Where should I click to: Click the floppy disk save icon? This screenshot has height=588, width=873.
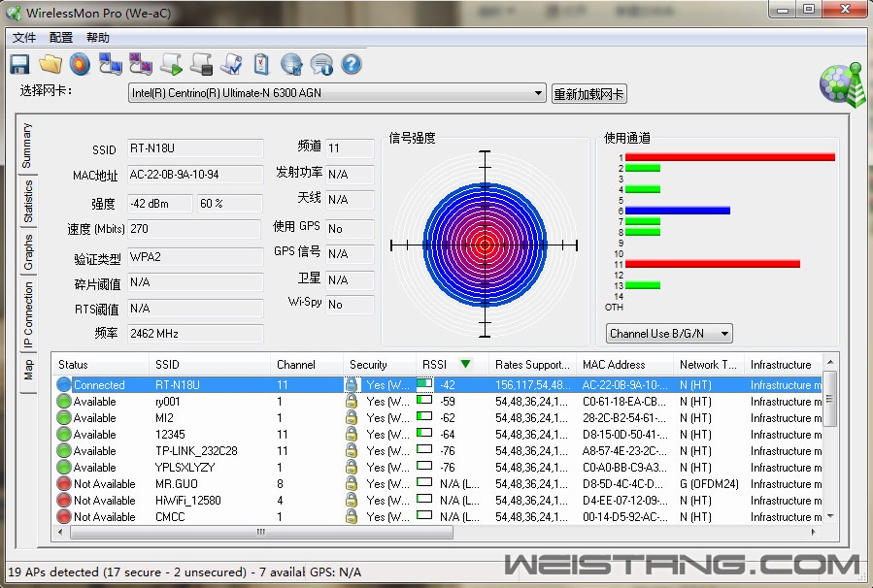[x=19, y=65]
